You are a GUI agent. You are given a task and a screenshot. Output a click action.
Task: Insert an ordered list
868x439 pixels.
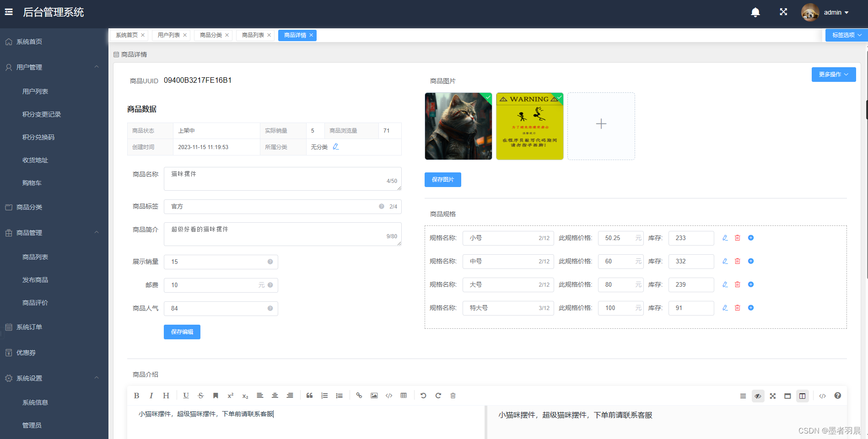pos(324,396)
